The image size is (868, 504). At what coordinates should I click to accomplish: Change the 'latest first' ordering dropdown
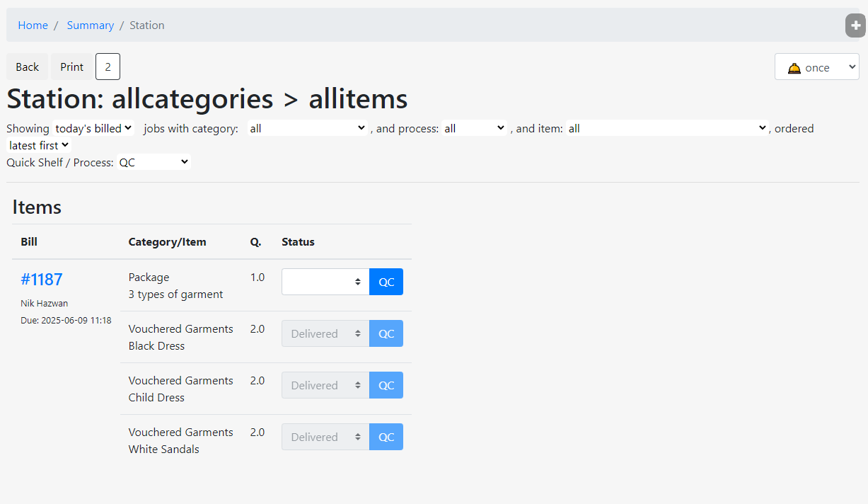click(39, 145)
